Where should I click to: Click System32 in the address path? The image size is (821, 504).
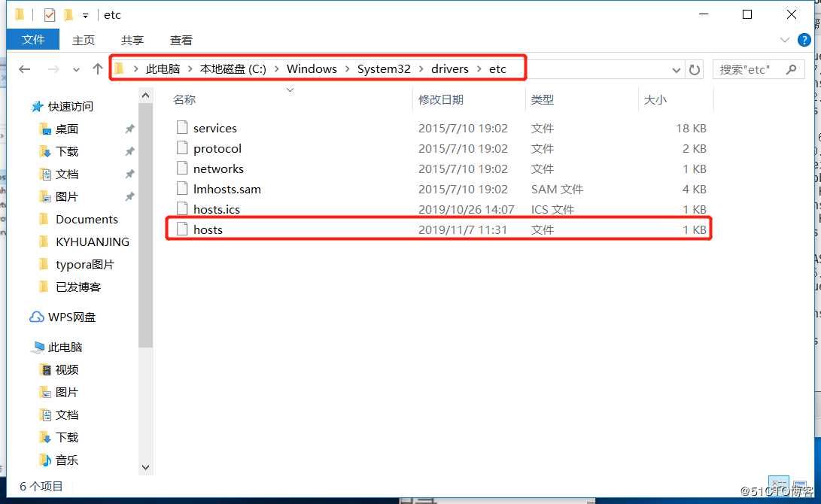point(384,69)
